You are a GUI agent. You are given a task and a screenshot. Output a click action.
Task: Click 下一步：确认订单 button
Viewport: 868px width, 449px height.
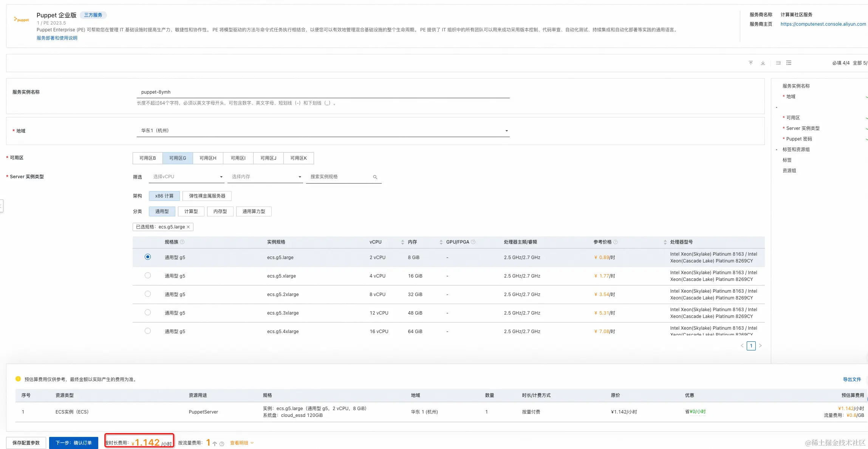pyautogui.click(x=74, y=443)
